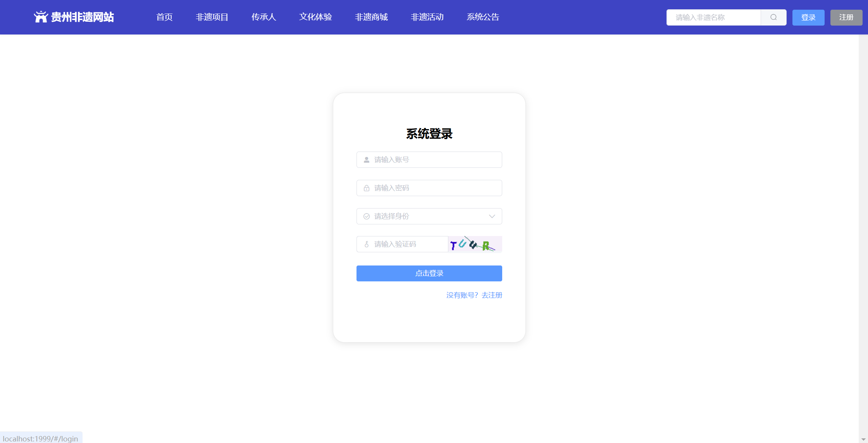Click the check-circle icon in identity selector
Screen dimensions: 868x443
[x=366, y=216]
